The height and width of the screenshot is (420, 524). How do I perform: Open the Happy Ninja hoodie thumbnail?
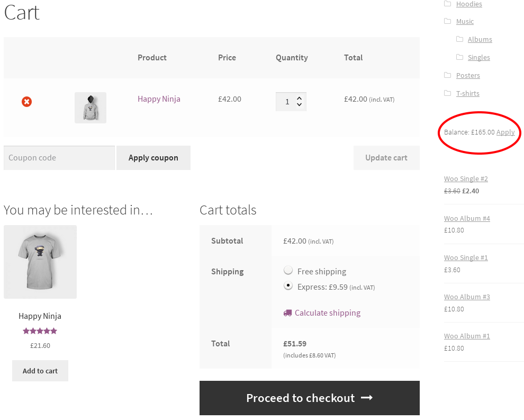90,108
